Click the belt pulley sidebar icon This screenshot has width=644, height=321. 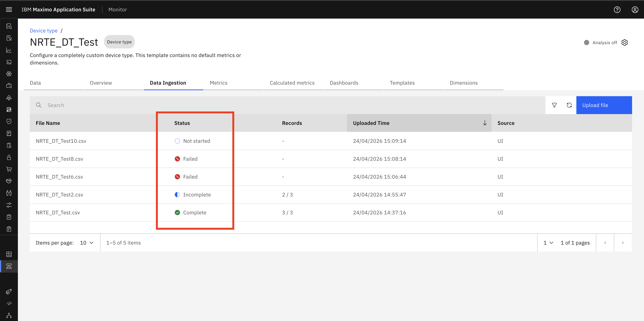coord(9,292)
